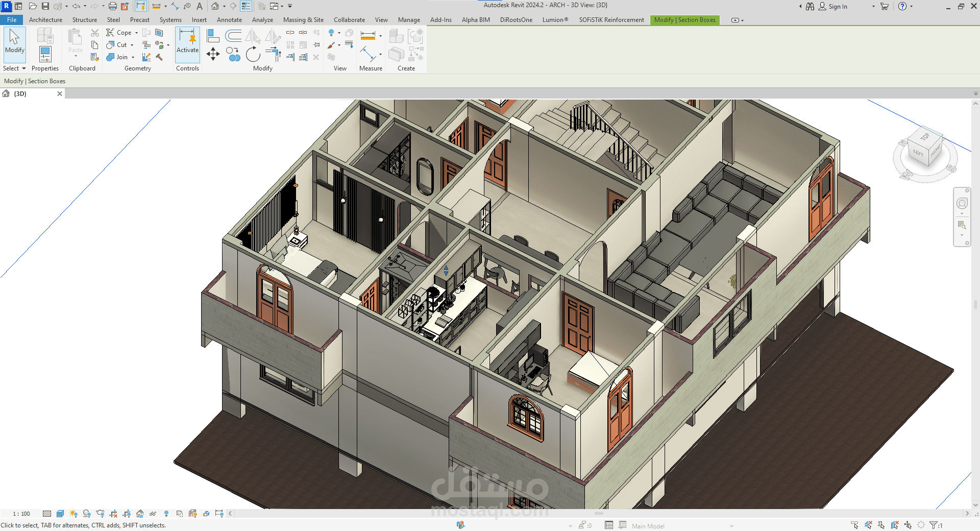Open the Home view dropdown in quick access
980x531 pixels.
pos(224,6)
